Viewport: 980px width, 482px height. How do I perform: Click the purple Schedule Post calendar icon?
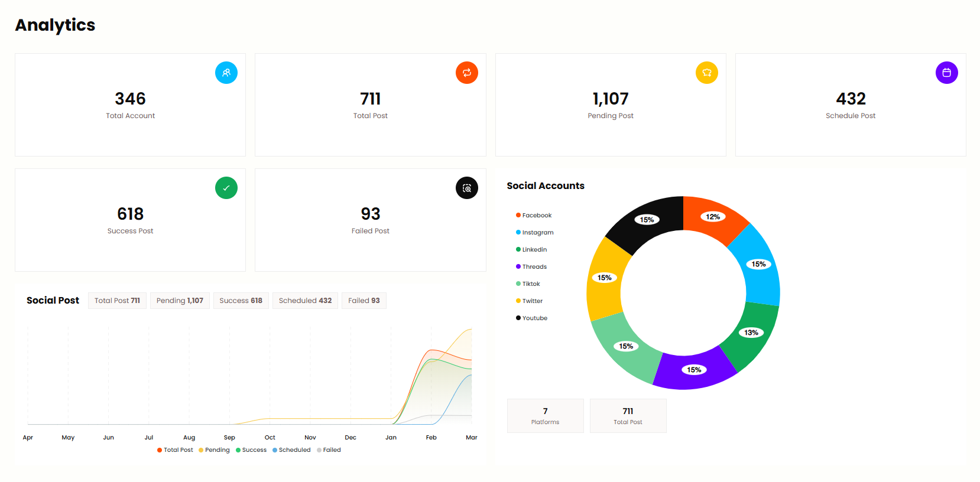tap(947, 73)
